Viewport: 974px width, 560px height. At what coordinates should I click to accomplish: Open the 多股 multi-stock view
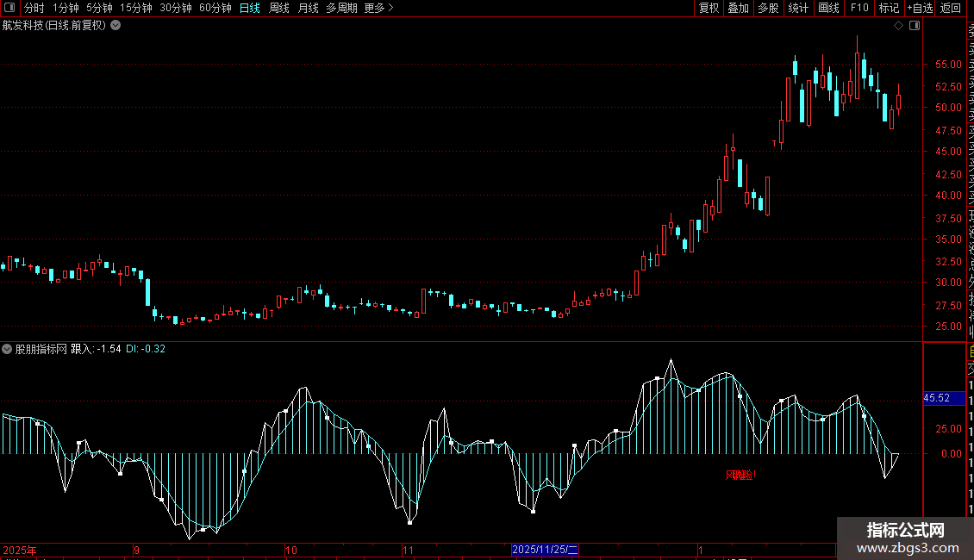(768, 8)
